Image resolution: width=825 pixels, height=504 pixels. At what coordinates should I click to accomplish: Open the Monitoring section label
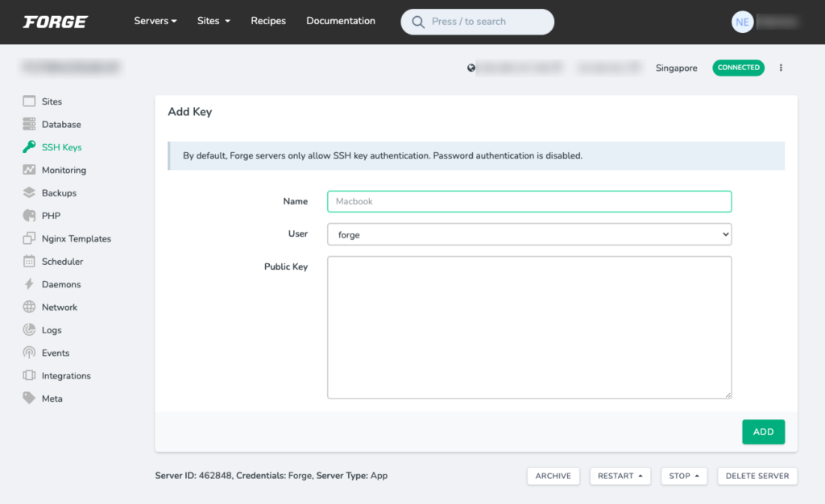tap(64, 170)
